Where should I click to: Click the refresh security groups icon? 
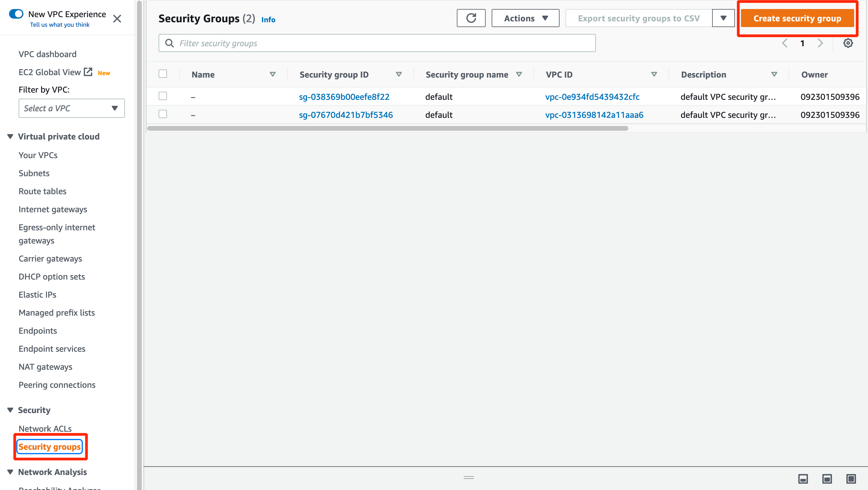(471, 18)
